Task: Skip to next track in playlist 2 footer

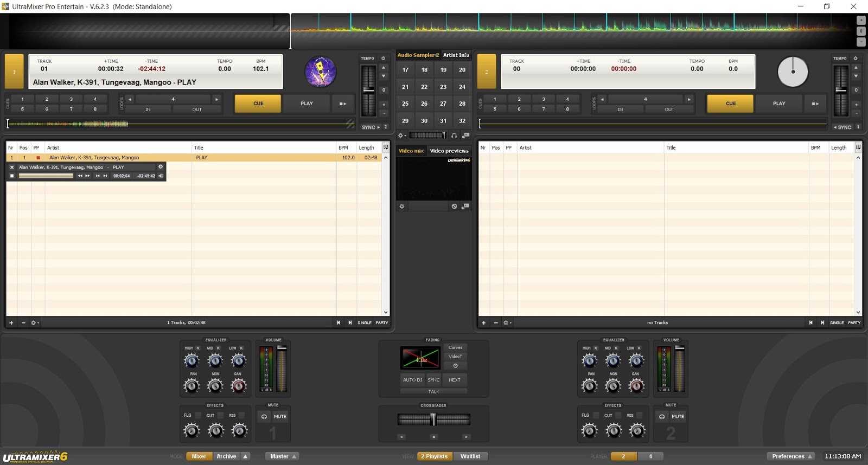Action: click(x=822, y=322)
